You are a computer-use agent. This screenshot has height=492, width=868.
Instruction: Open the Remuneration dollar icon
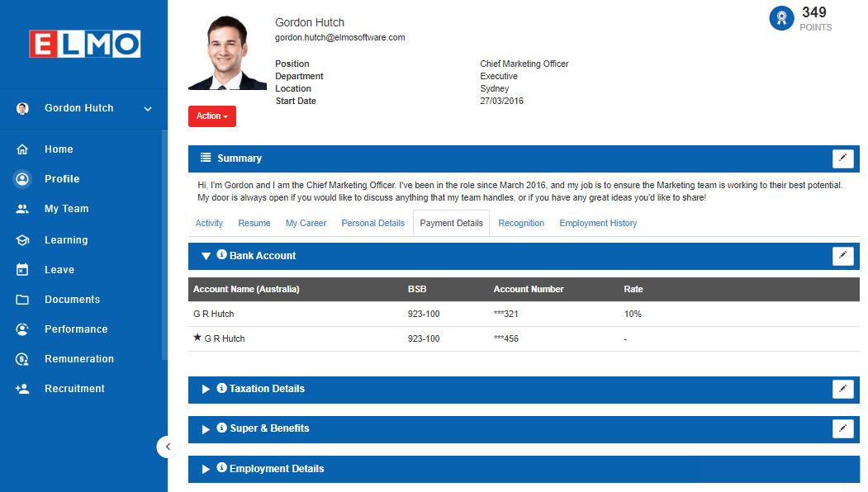(x=22, y=359)
